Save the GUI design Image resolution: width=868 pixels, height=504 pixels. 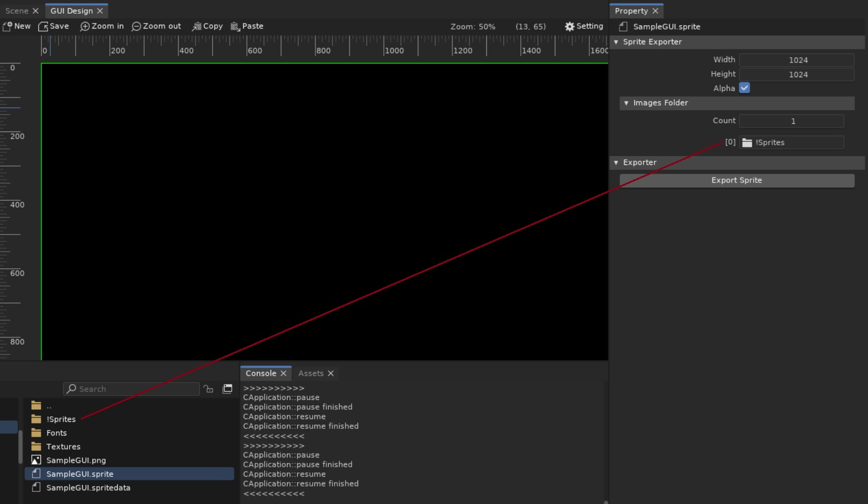54,26
